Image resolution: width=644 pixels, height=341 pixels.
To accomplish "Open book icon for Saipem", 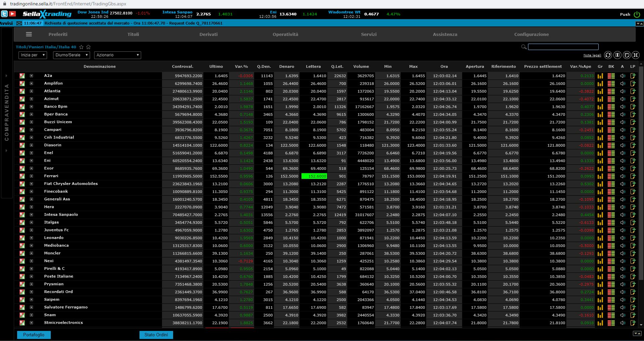I will [x=611, y=300].
